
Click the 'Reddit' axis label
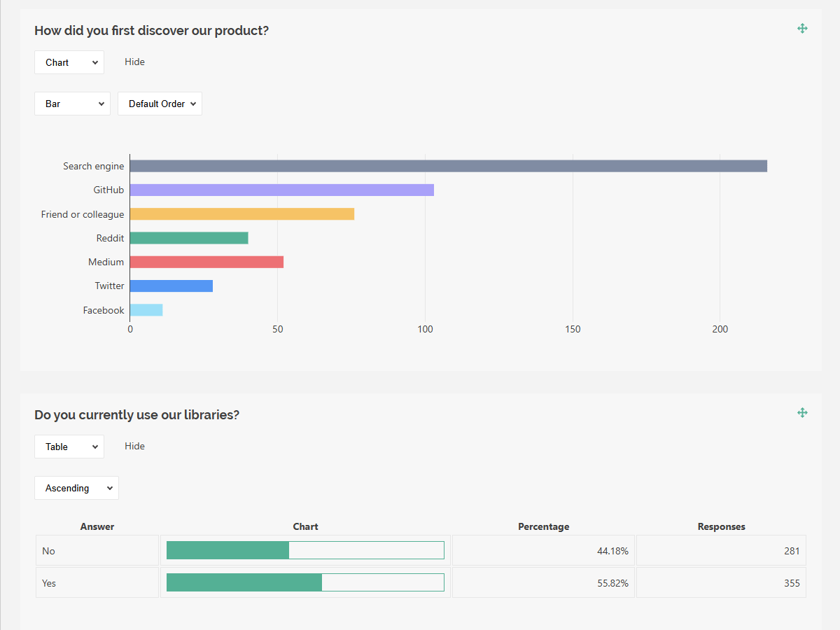pos(110,238)
